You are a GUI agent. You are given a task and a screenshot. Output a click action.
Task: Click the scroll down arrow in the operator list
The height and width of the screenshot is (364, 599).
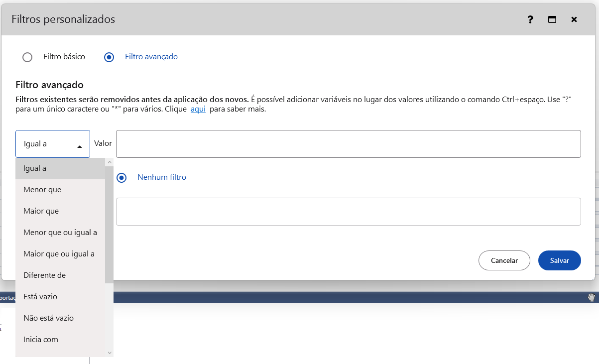(110, 353)
